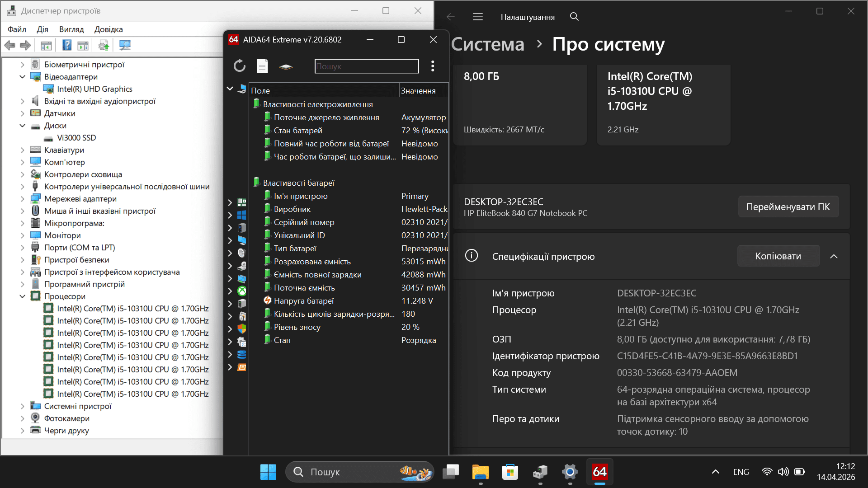Collapse the Процесори tree node
868x488 pixels.
(x=22, y=296)
